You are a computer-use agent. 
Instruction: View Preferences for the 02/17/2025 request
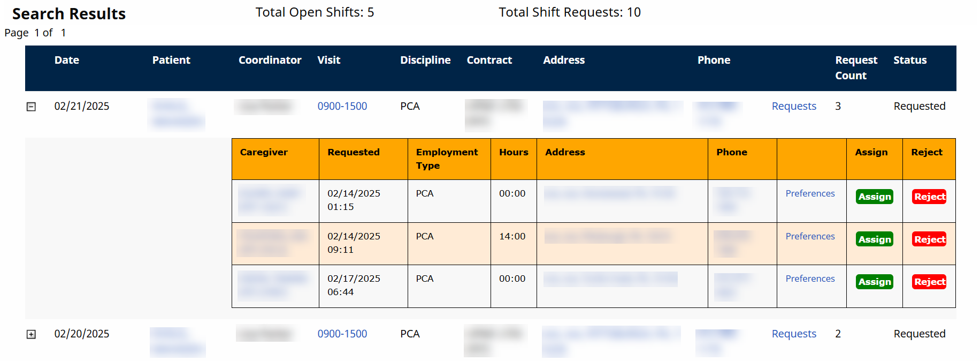pyautogui.click(x=809, y=279)
